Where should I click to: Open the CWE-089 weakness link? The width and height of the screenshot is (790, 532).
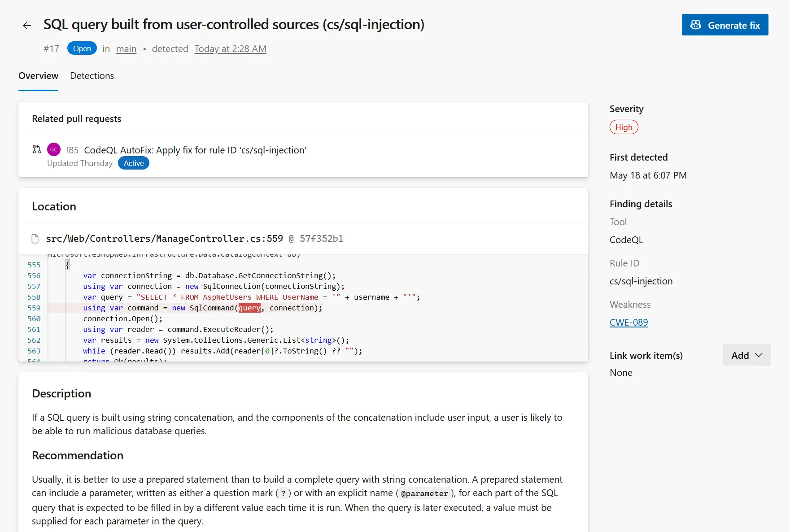point(629,323)
